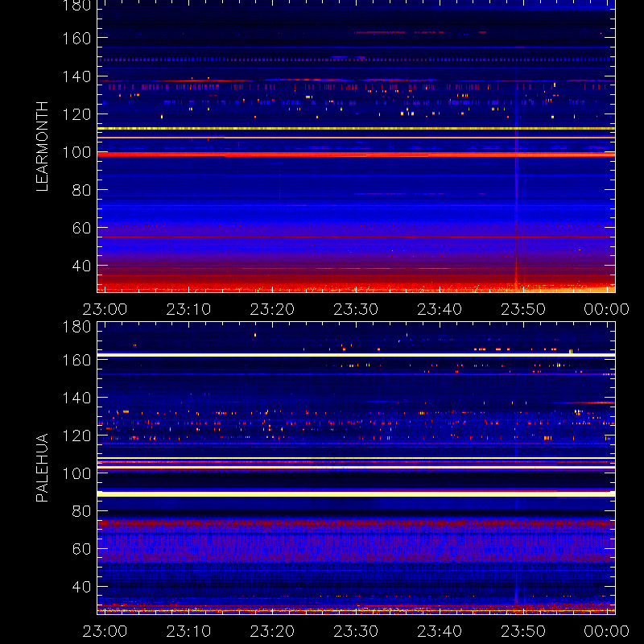
Task: Pick the 40 frequency label on the Learmonth axis
Action: (x=81, y=266)
